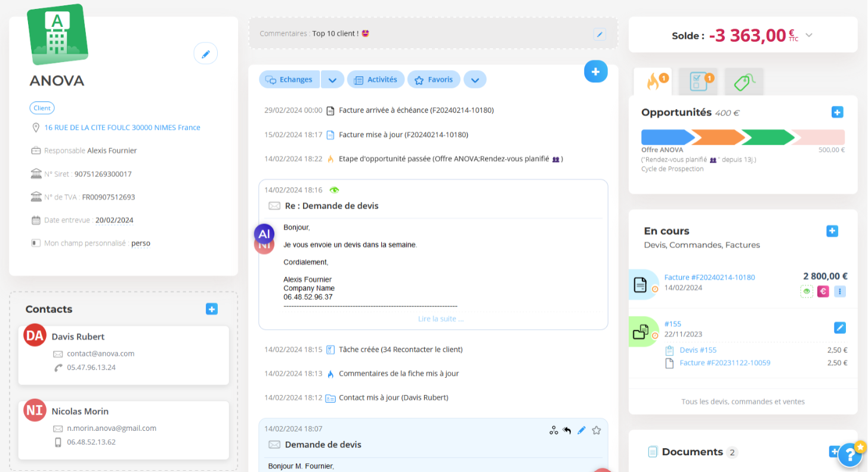
Task: Click the green eye icon on the 18:16 email
Action: 334,190
